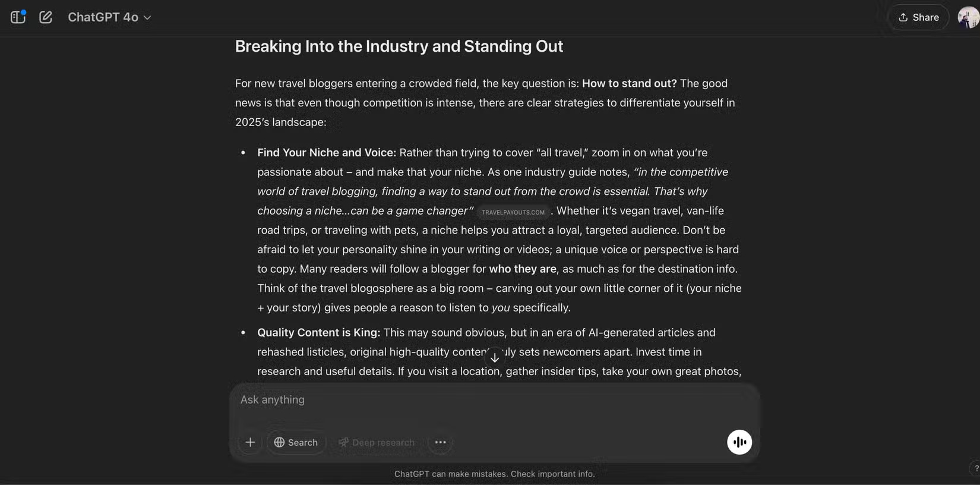This screenshot has width=980, height=485.
Task: Start a new chat with pencil icon
Action: [46, 17]
